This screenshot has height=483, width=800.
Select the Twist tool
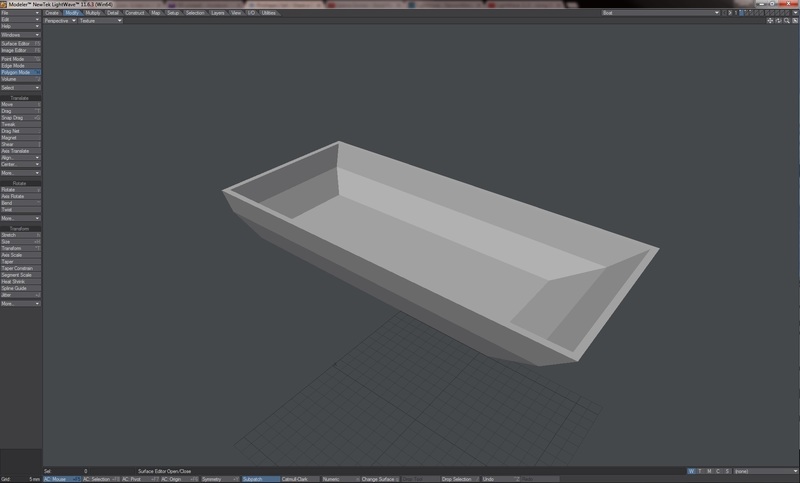pos(20,209)
